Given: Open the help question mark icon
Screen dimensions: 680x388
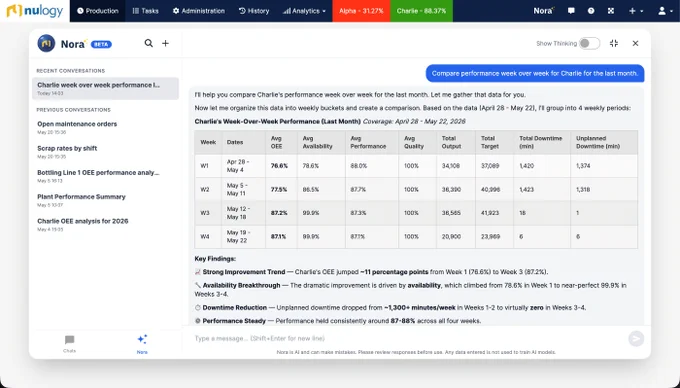Looking at the screenshot, I should (x=591, y=11).
